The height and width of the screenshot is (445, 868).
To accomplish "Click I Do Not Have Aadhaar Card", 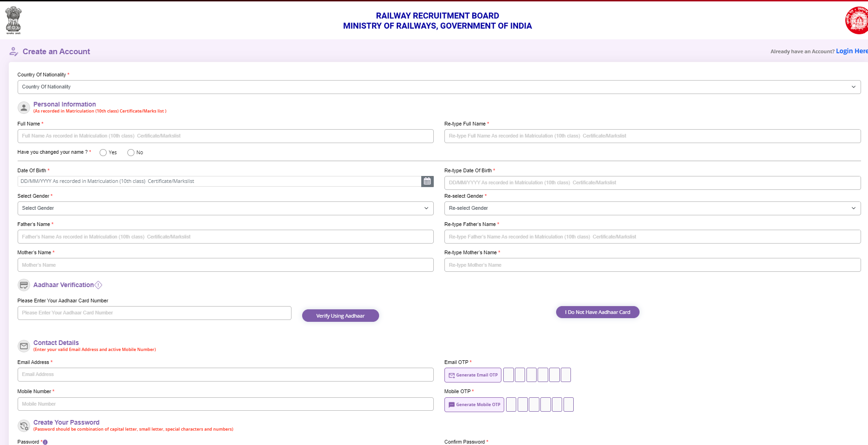I will [x=598, y=312].
